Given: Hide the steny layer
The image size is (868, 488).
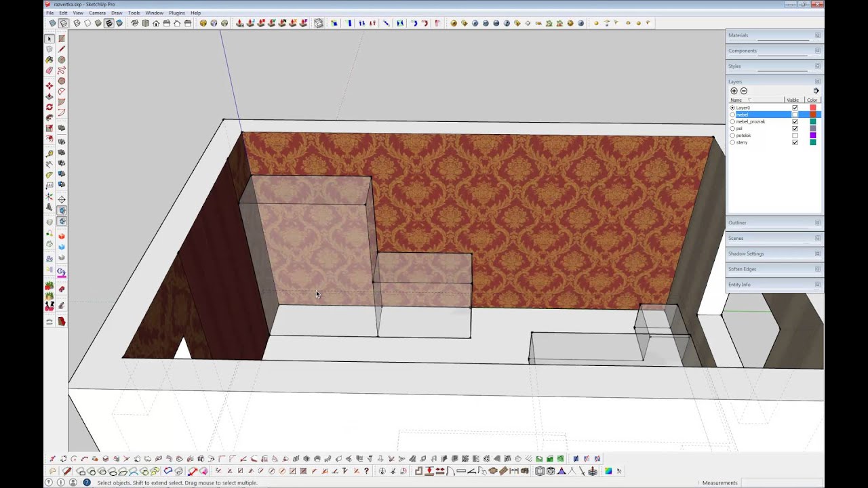Looking at the screenshot, I should (795, 142).
